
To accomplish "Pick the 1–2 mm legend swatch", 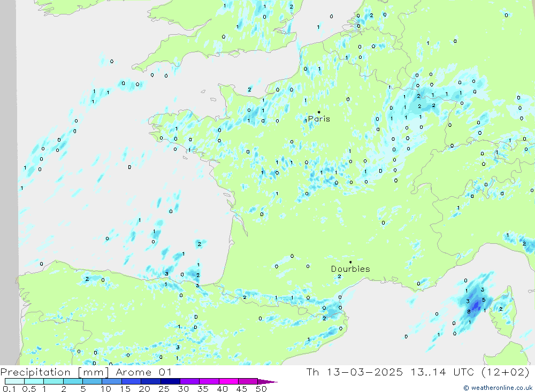I will 53,381.
